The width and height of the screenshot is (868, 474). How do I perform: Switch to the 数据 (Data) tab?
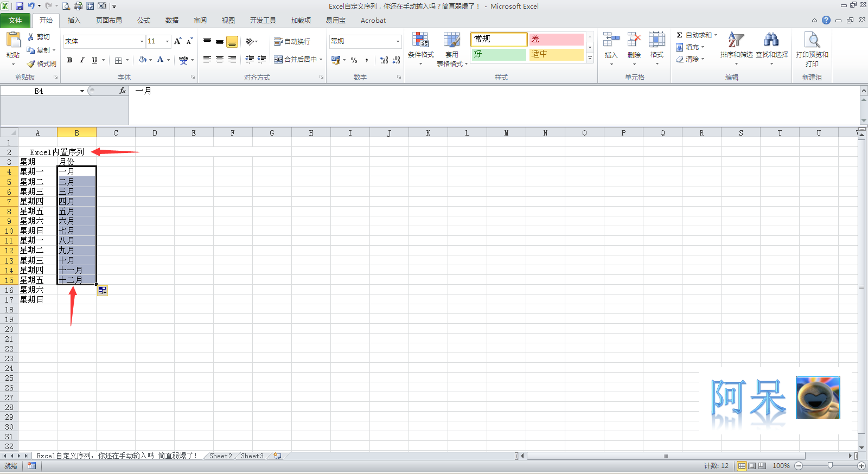(172, 21)
